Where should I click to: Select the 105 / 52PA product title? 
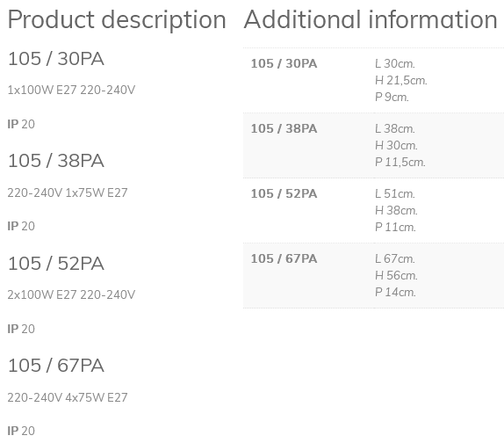(56, 264)
